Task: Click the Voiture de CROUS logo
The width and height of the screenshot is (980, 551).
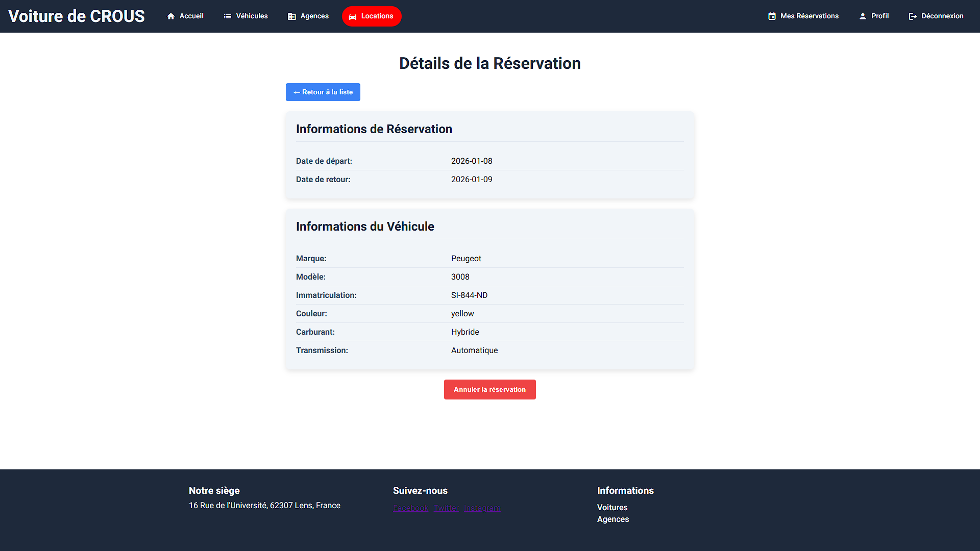Action: [77, 16]
